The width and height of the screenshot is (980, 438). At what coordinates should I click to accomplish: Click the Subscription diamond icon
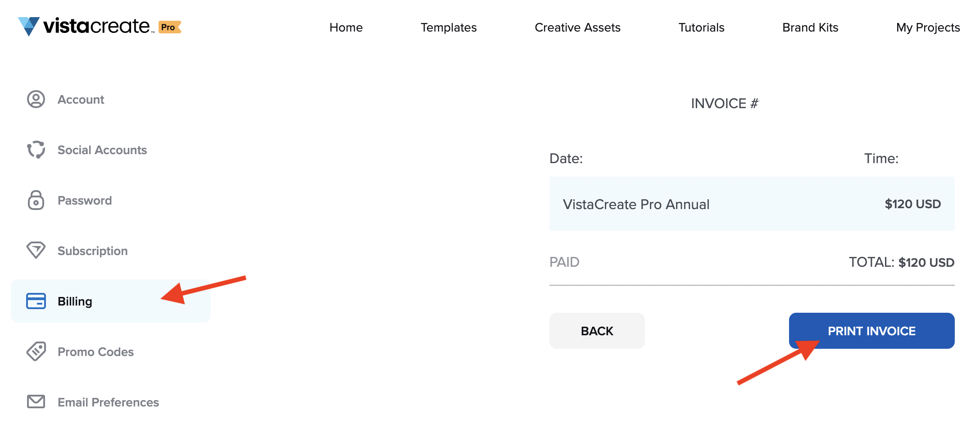click(36, 251)
